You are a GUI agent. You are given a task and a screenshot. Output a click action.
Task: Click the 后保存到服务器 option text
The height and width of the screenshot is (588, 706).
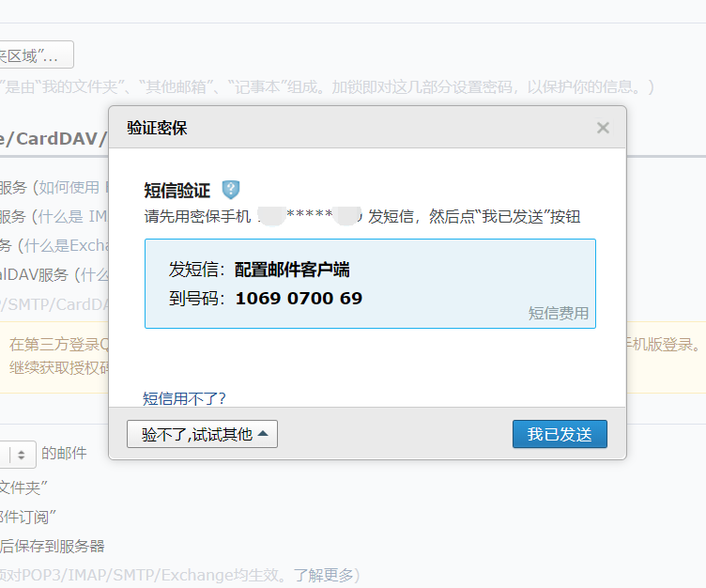pyautogui.click(x=53, y=546)
